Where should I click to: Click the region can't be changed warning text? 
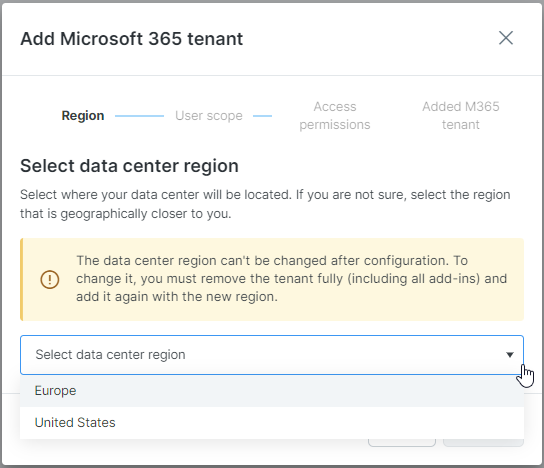pyautogui.click(x=291, y=279)
